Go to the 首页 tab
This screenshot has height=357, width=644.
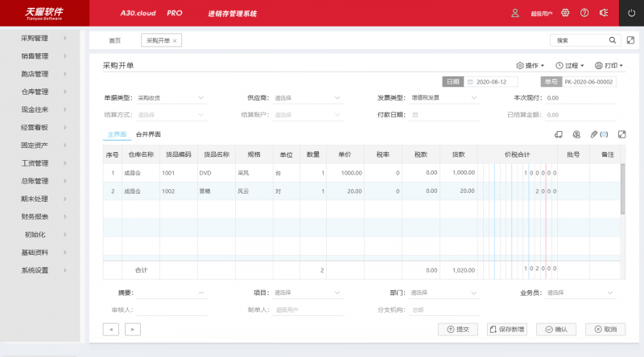(115, 40)
